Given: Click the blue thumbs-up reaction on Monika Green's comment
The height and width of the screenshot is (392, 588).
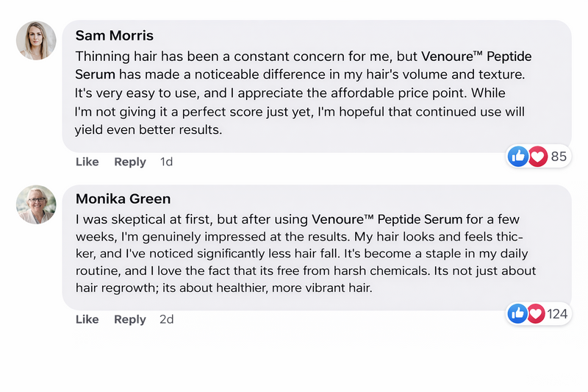Looking at the screenshot, I should 518,314.
